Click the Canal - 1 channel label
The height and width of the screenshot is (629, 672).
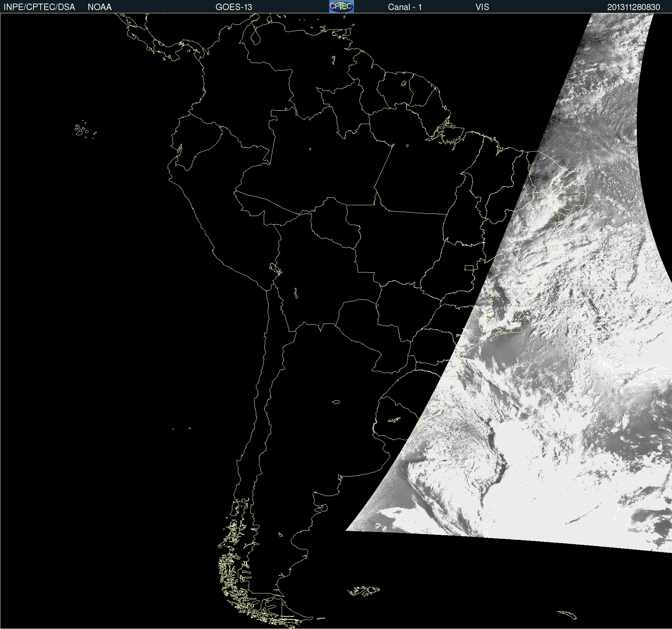click(405, 7)
